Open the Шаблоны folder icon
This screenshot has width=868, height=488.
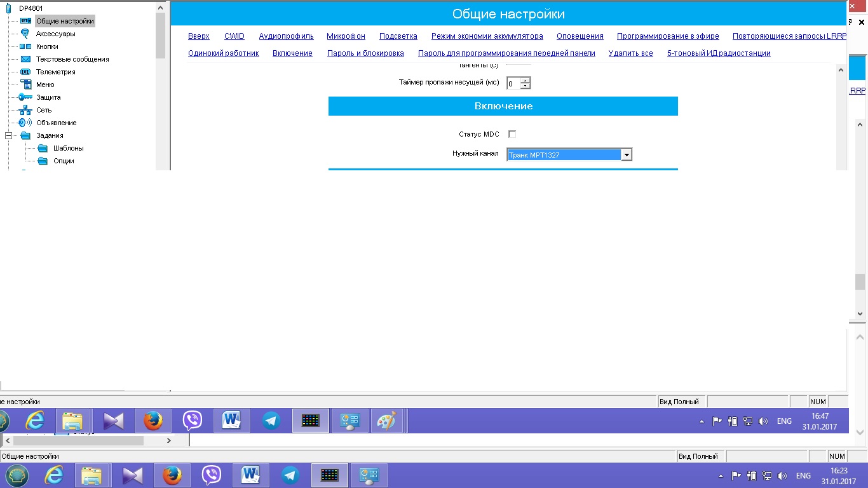[x=43, y=148]
